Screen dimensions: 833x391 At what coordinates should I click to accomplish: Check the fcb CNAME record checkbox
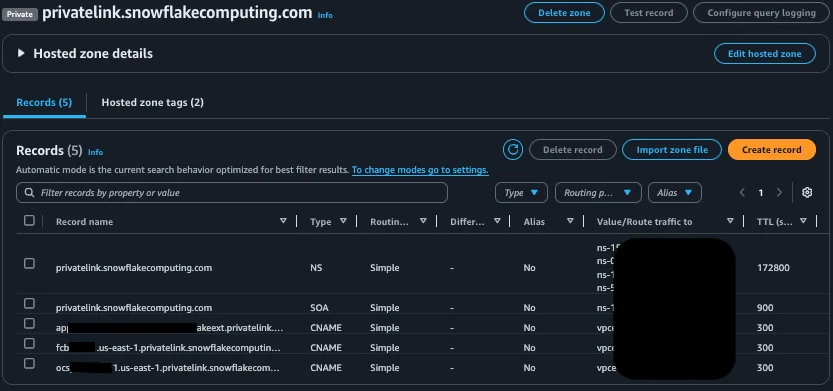coord(29,343)
